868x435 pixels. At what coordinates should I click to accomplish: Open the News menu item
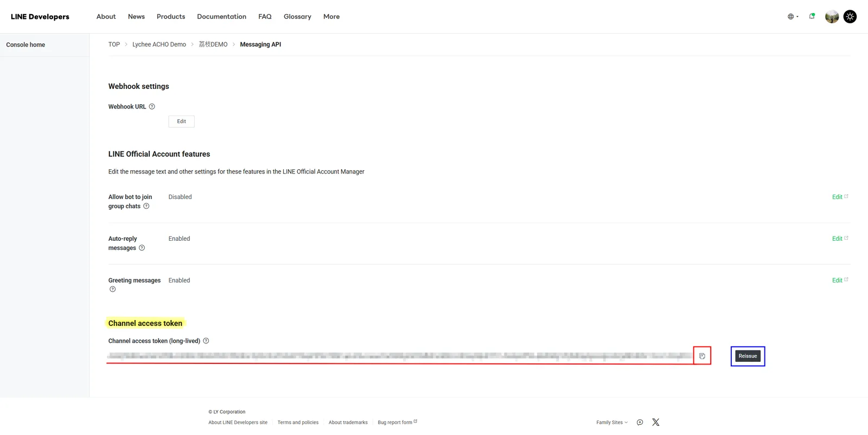point(136,17)
